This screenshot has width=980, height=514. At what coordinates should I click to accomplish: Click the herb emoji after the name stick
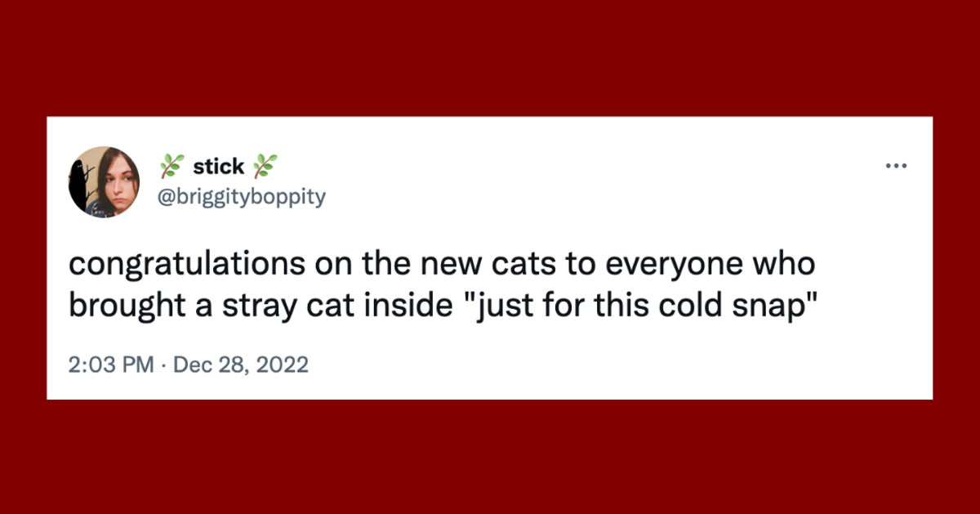pyautogui.click(x=267, y=166)
